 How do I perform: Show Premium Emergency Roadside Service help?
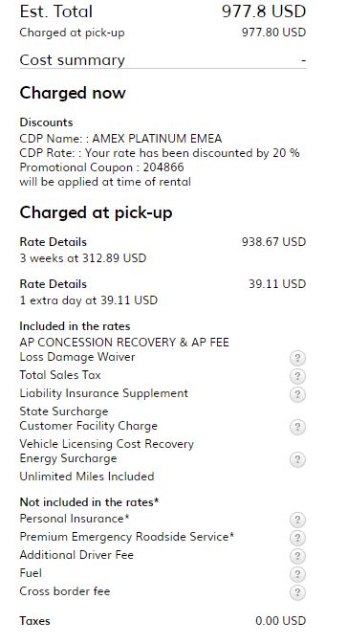[297, 538]
